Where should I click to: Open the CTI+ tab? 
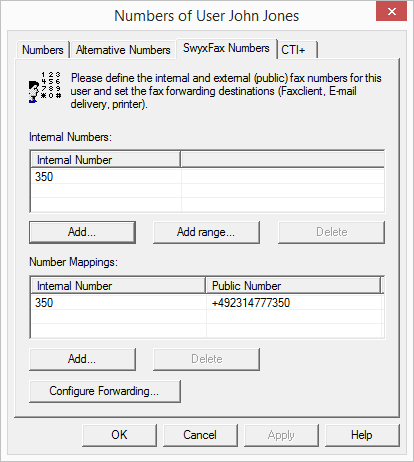297,50
